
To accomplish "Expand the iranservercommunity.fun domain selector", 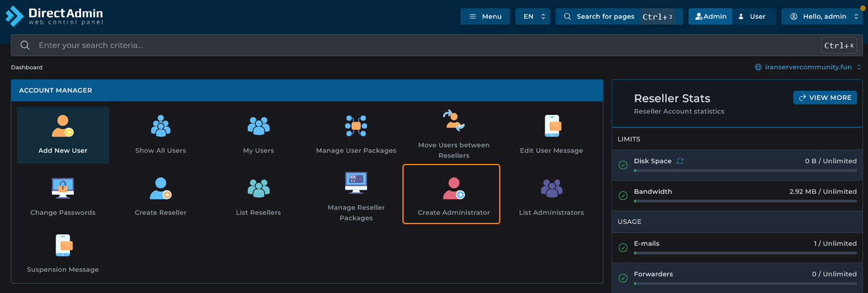I will (808, 67).
